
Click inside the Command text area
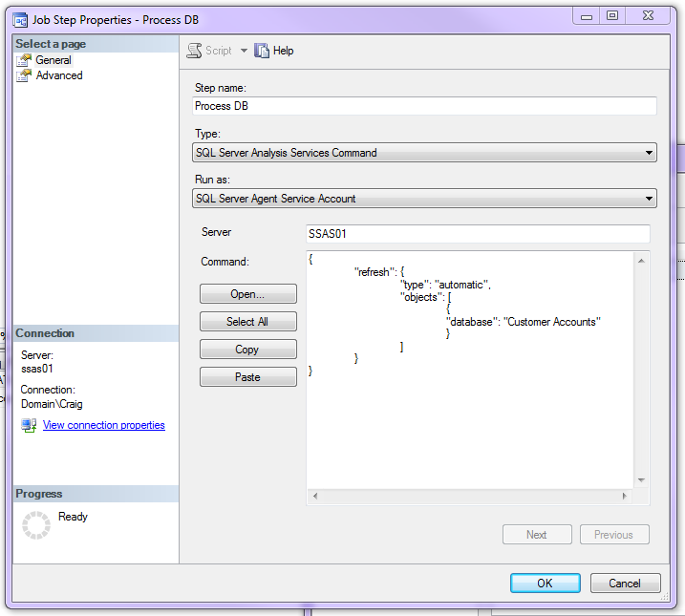[470, 370]
